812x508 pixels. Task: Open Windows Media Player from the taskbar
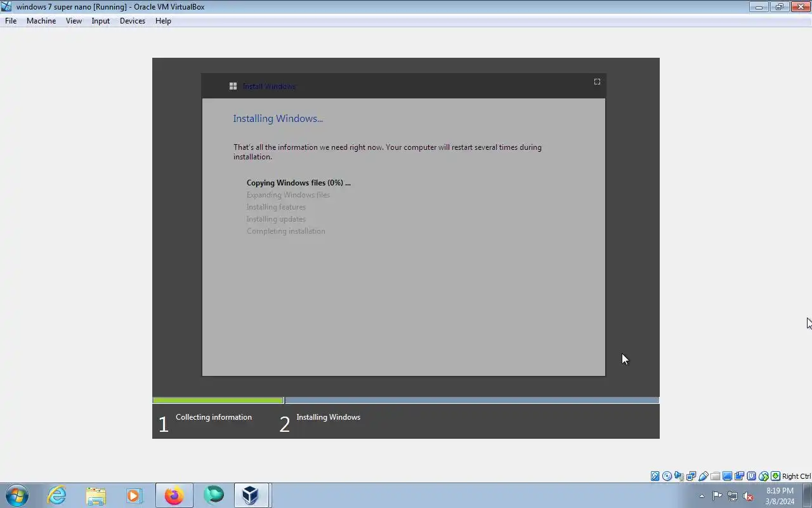pyautogui.click(x=134, y=495)
